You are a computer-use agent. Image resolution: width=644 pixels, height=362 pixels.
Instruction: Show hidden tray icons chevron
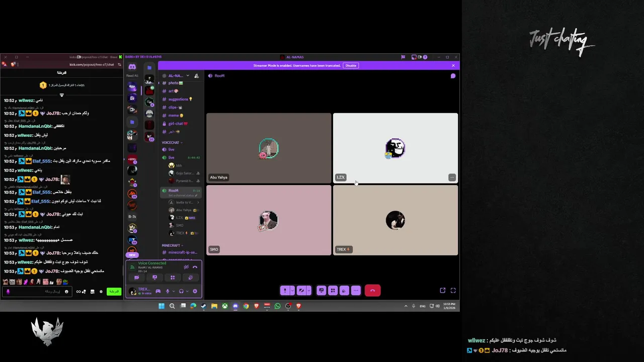406,306
